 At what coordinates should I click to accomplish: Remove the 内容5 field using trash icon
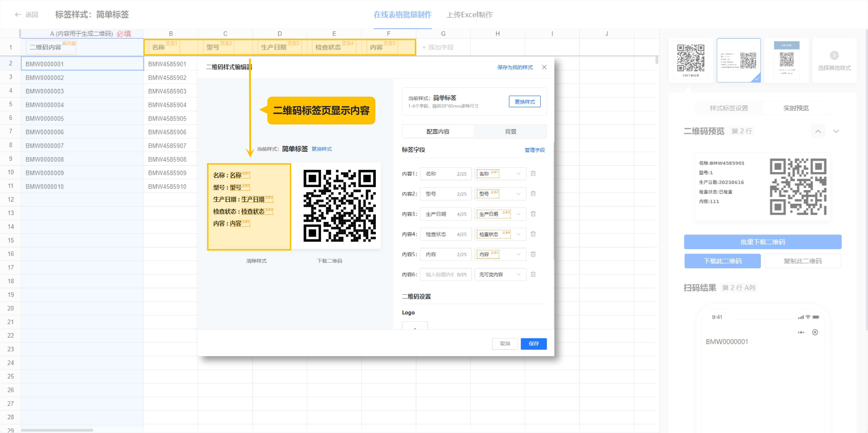click(533, 254)
